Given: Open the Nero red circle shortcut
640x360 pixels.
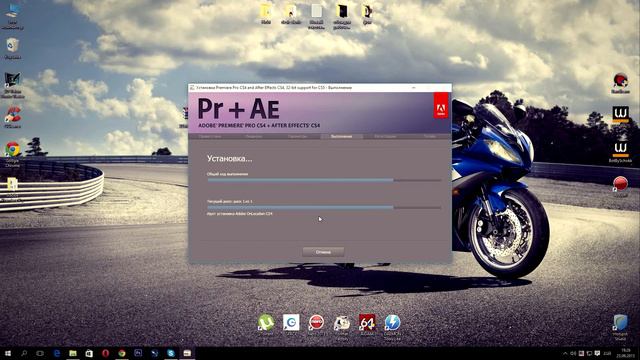Looking at the screenshot, I should click(316, 322).
